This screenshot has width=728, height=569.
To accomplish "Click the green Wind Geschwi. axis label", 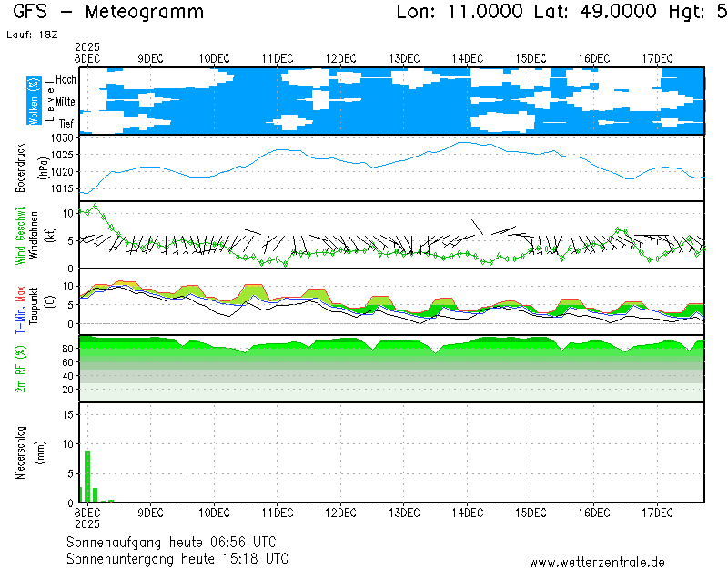I will pyautogui.click(x=20, y=235).
